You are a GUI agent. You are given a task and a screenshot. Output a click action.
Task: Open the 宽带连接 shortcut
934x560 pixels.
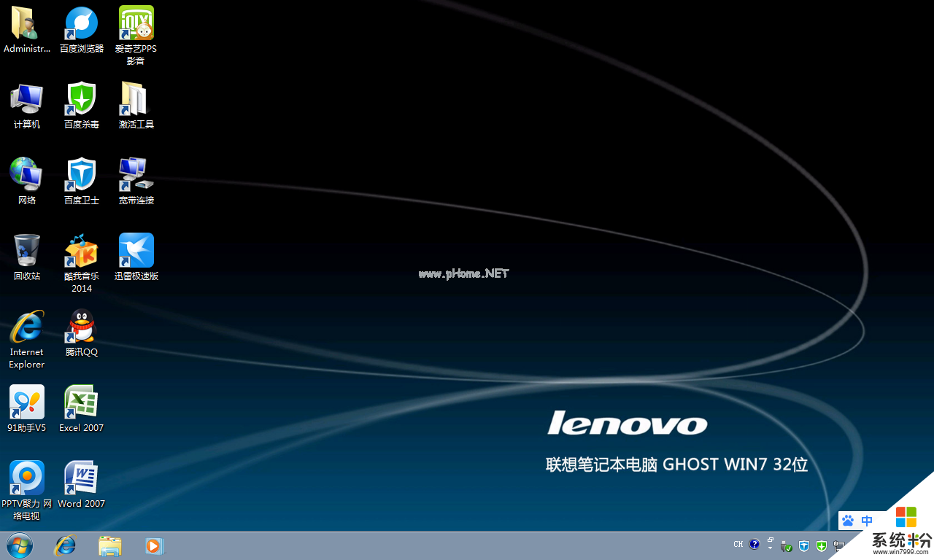pos(136,182)
